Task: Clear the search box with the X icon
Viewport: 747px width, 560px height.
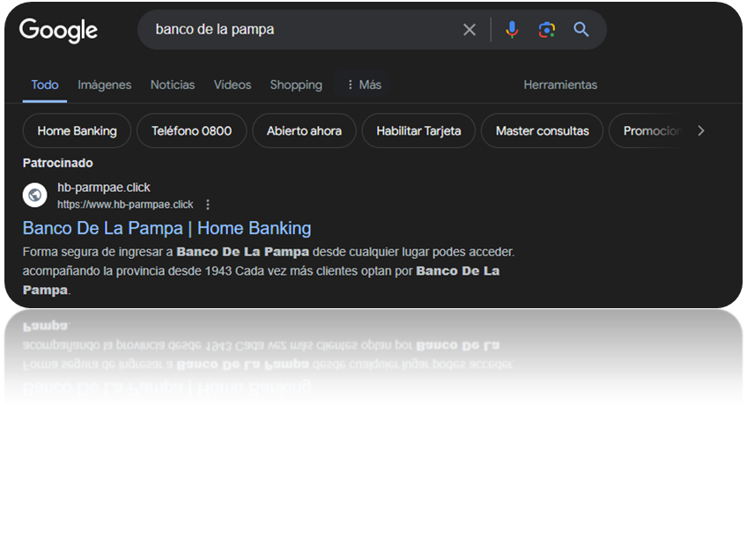Action: click(470, 30)
